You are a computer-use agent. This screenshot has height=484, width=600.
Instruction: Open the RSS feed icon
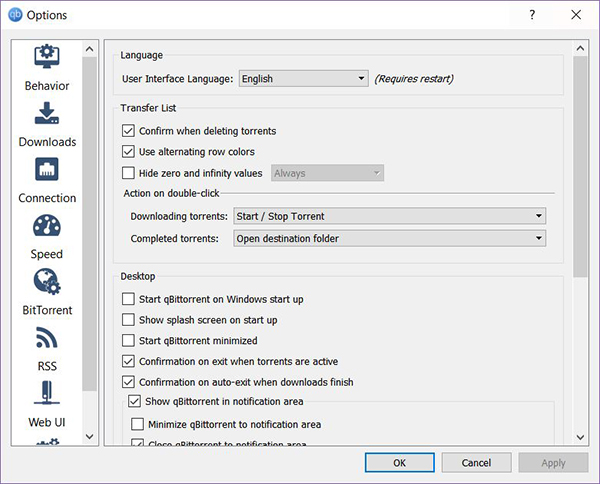pos(47,337)
